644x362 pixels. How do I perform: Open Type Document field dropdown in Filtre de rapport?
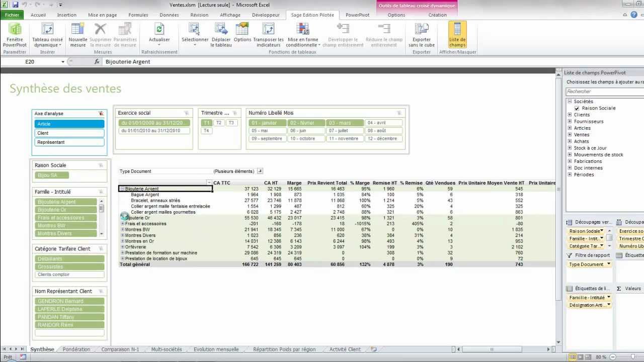pos(608,264)
